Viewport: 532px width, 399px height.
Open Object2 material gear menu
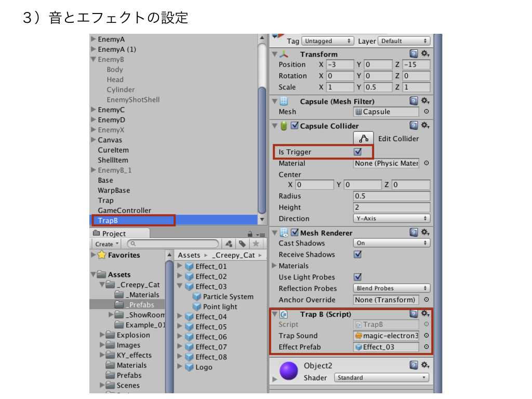[425, 365]
